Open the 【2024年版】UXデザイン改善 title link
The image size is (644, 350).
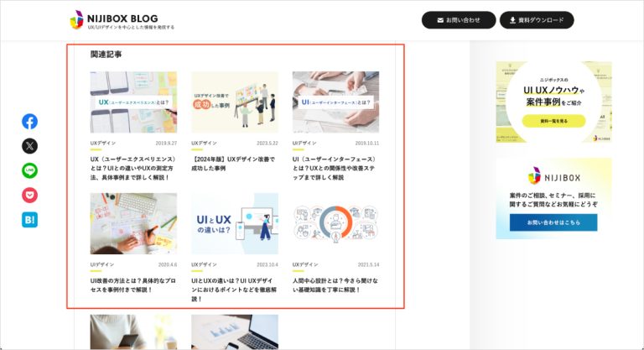(233, 164)
